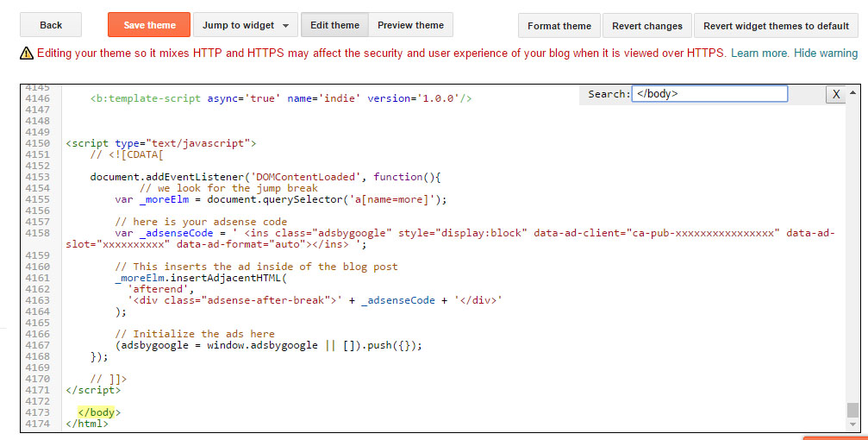Screen dimensions: 868x440
Task: Click the Search: label
Action: [609, 94]
